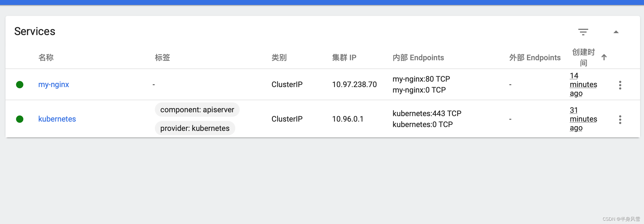This screenshot has width=644, height=224.
Task: Click the provider: kubernetes label chip
Action: pyautogui.click(x=195, y=128)
